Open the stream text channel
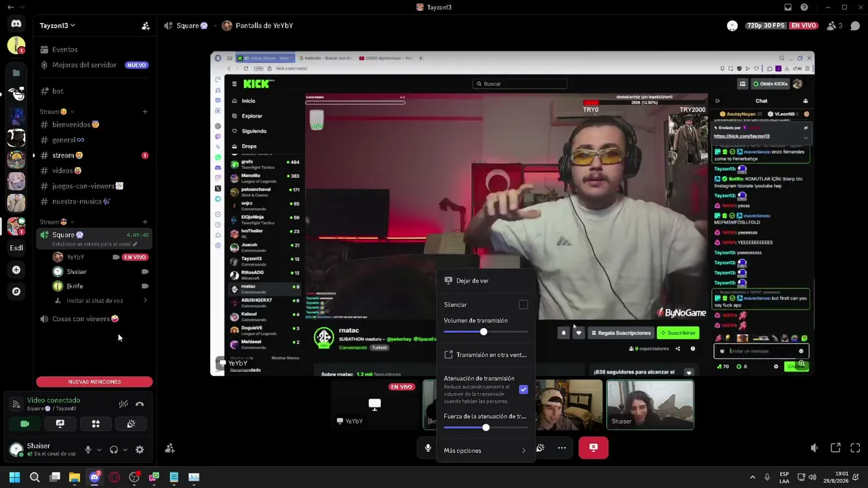The width and height of the screenshot is (868, 488). tap(94, 155)
